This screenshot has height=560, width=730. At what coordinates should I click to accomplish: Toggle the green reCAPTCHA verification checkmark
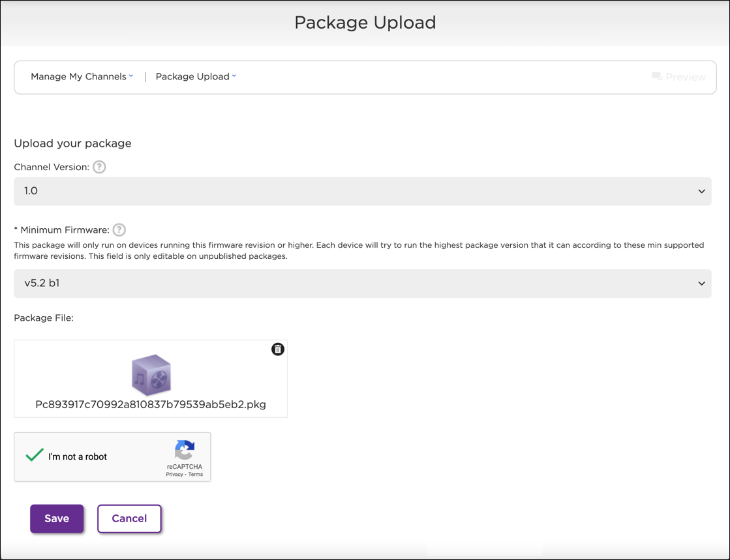tap(34, 456)
